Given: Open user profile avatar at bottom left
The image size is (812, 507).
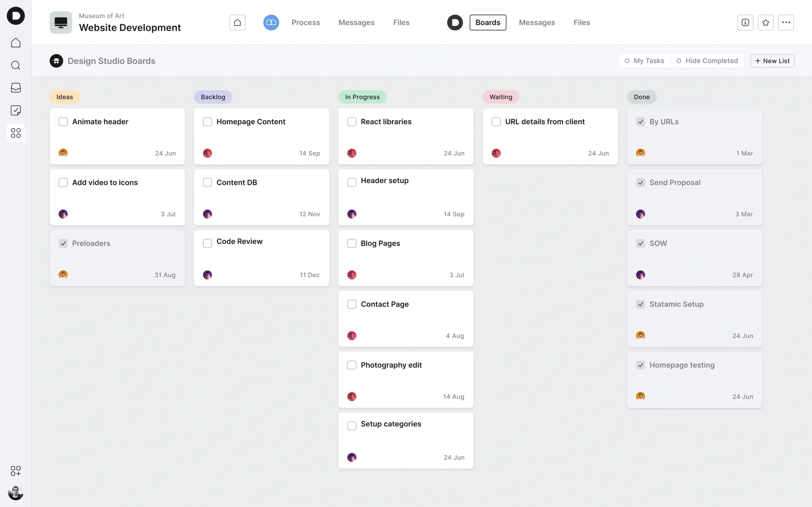Looking at the screenshot, I should coord(15,492).
